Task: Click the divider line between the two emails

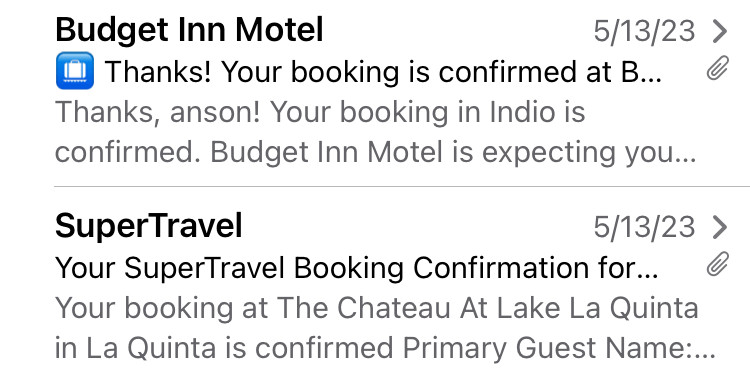Action: 402,186
